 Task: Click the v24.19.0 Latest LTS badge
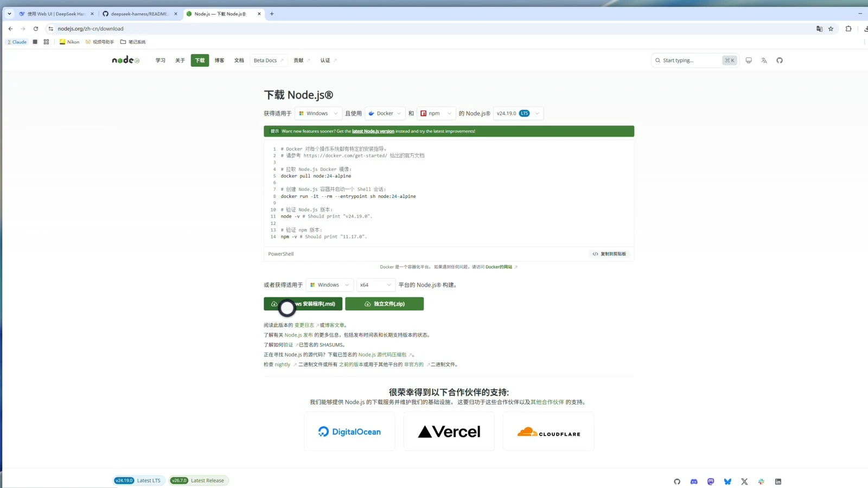tap(138, 480)
